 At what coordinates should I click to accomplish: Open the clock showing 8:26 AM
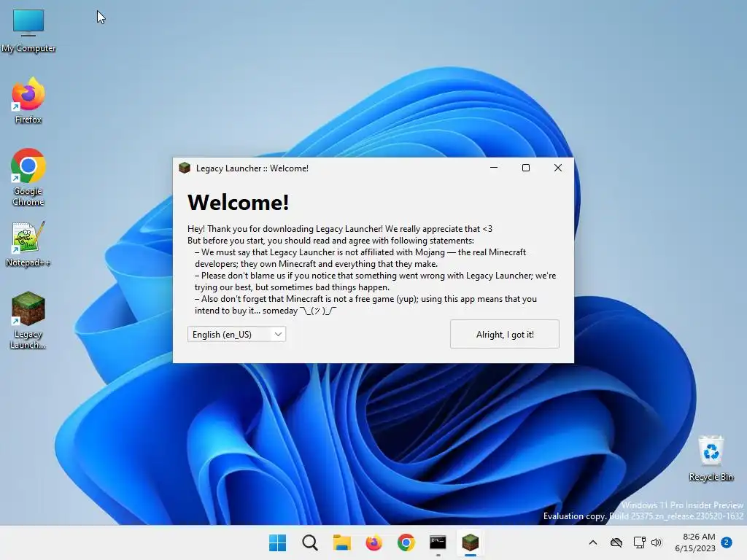(x=695, y=542)
